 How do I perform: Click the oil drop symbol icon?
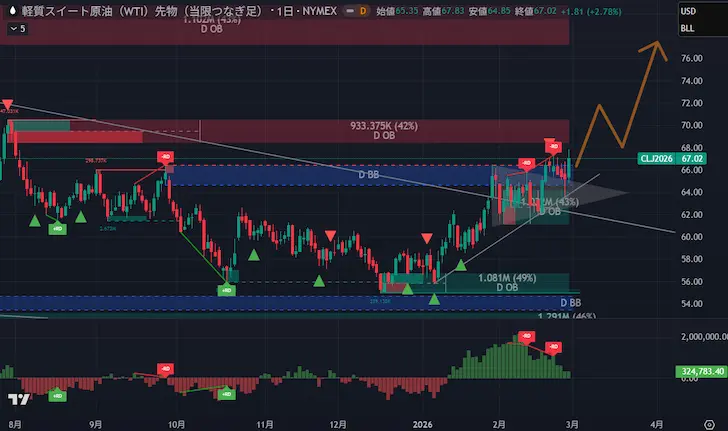coord(12,10)
